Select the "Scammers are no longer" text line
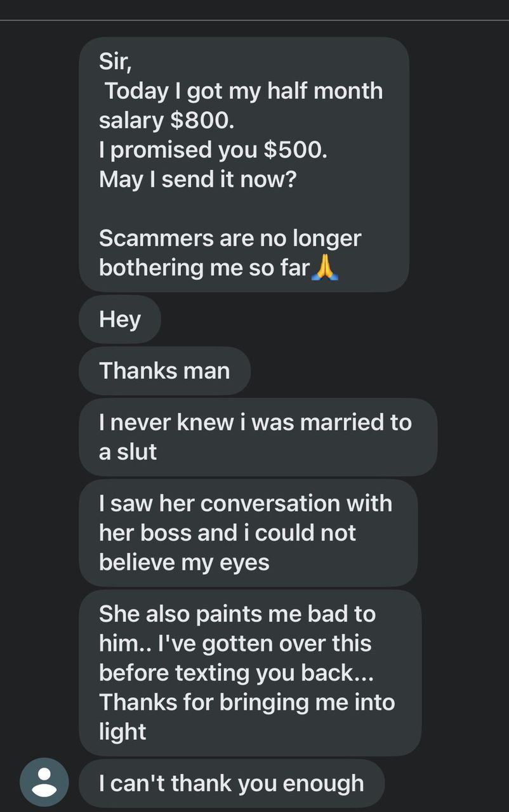The width and height of the screenshot is (509, 812). tap(230, 238)
